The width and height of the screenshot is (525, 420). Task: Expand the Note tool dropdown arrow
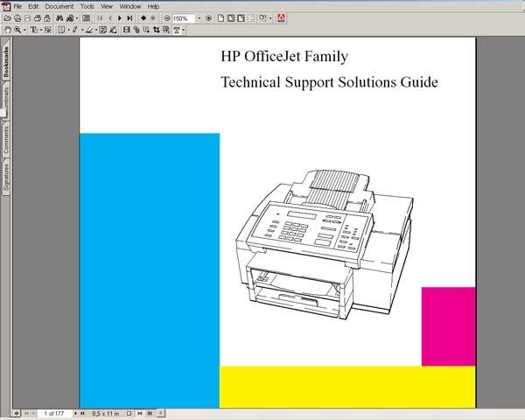coord(68,30)
